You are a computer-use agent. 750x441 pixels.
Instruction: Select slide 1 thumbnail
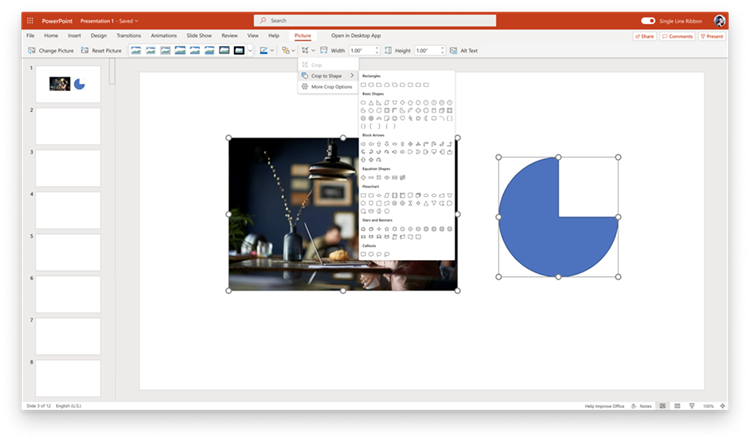68,84
